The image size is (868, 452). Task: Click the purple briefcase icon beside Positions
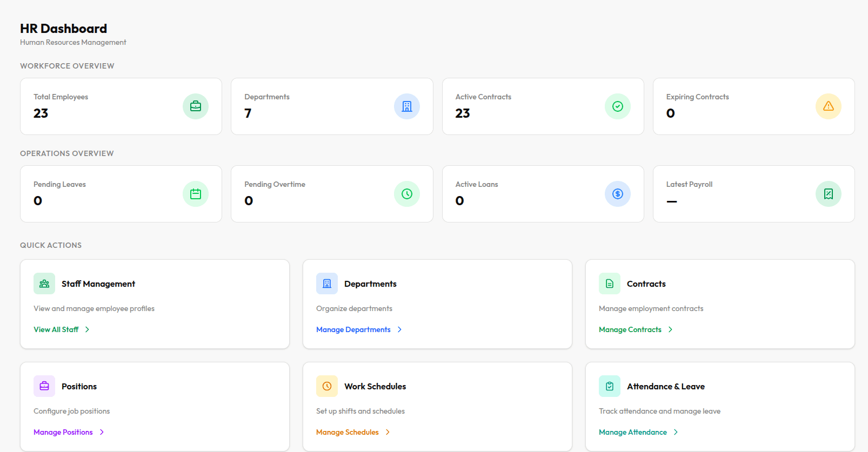[44, 386]
